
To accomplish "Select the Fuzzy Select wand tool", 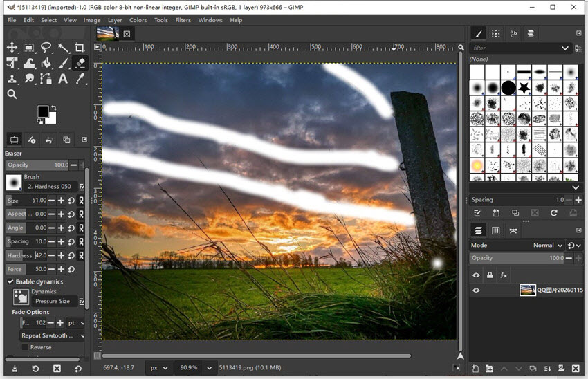I will click(63, 48).
